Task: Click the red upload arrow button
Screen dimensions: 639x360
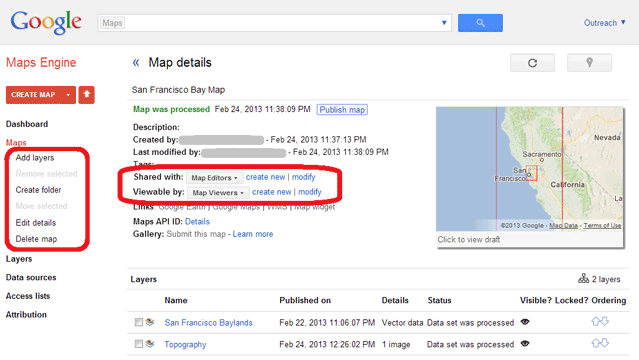Action: tap(86, 95)
